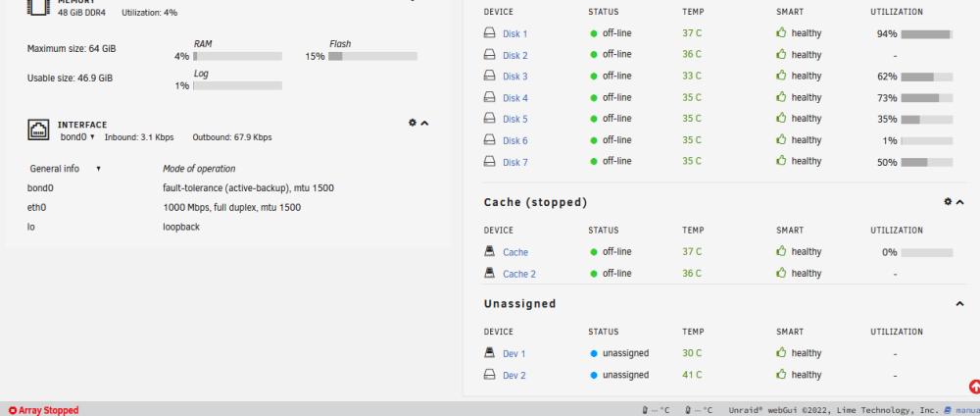Viewport: 980px width, 416px height.
Task: Open Disk 2 device link
Action: coord(515,55)
